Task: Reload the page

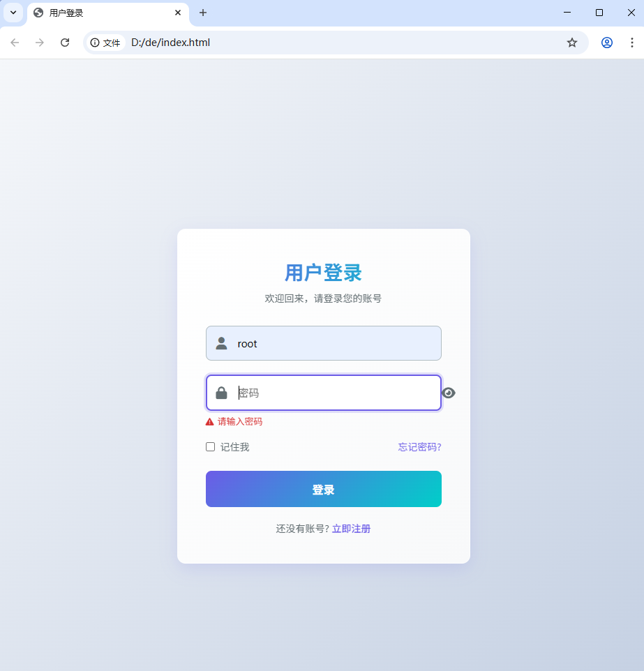Action: pos(65,43)
